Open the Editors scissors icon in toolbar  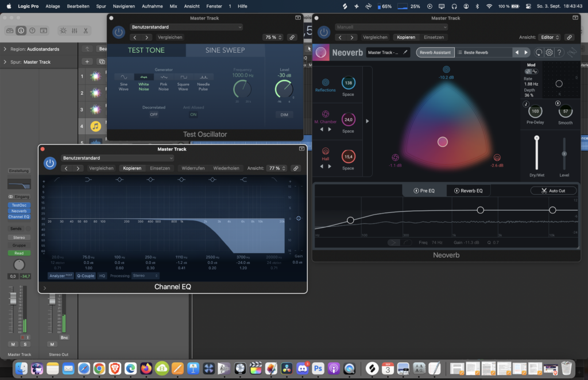coord(86,30)
